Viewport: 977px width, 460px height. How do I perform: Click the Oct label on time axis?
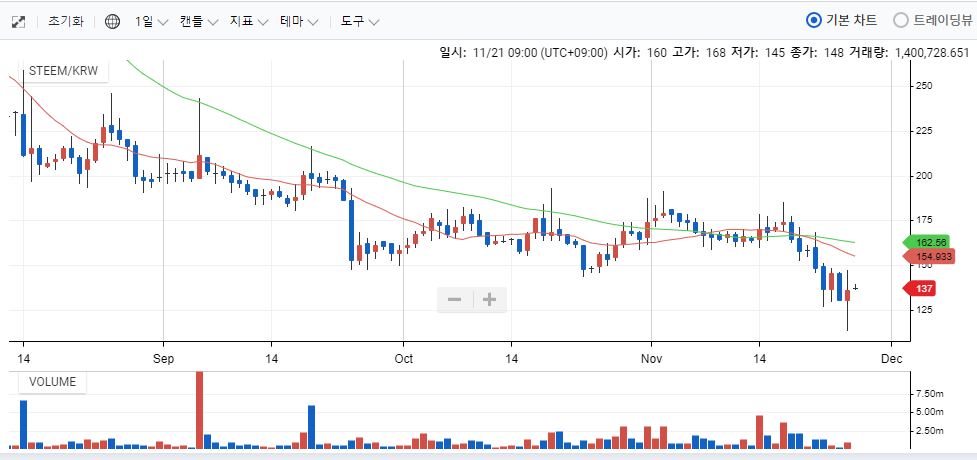click(404, 359)
